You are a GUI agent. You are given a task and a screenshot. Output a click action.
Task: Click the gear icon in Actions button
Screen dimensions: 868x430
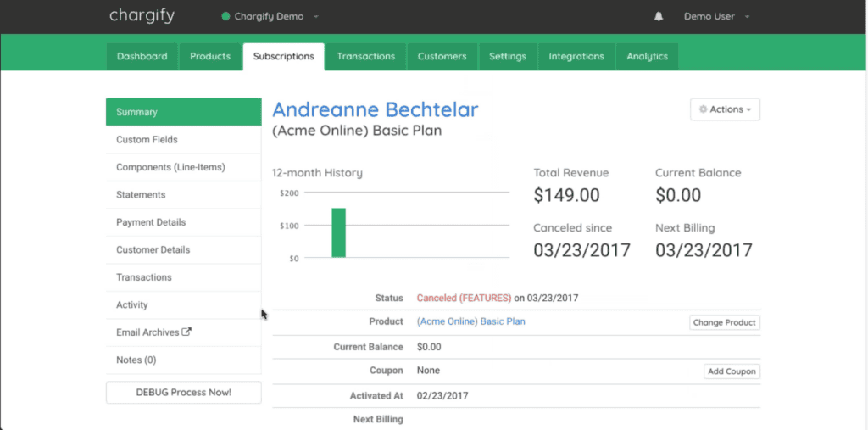pos(703,109)
